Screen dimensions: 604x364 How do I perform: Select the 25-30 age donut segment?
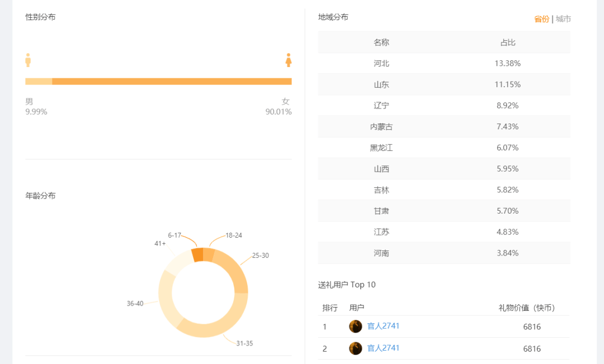pos(234,271)
